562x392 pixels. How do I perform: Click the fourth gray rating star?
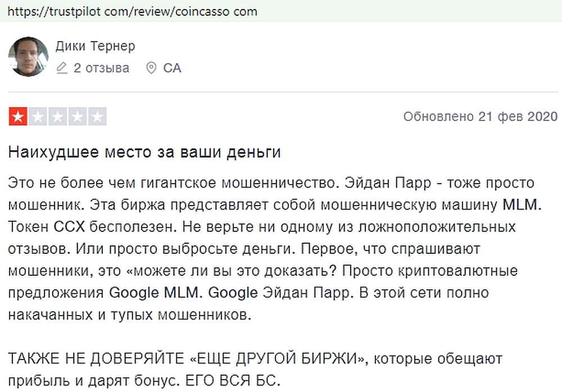(x=78, y=117)
